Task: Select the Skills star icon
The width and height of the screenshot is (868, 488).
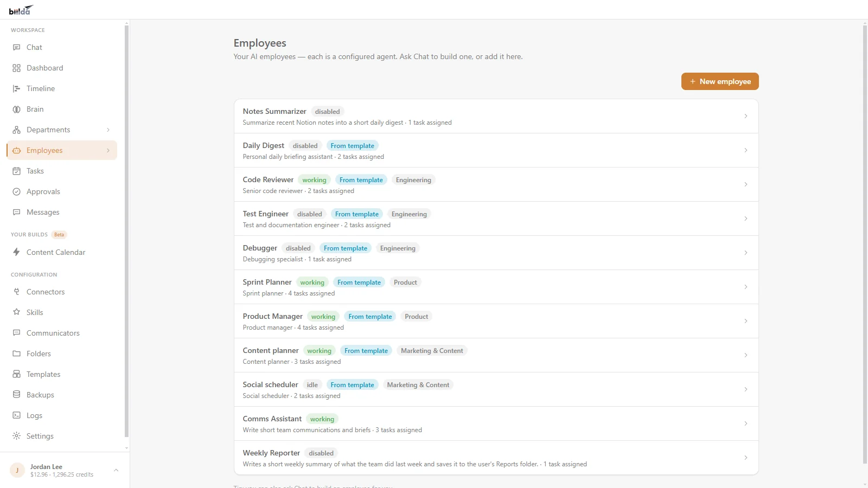Action: 16,312
